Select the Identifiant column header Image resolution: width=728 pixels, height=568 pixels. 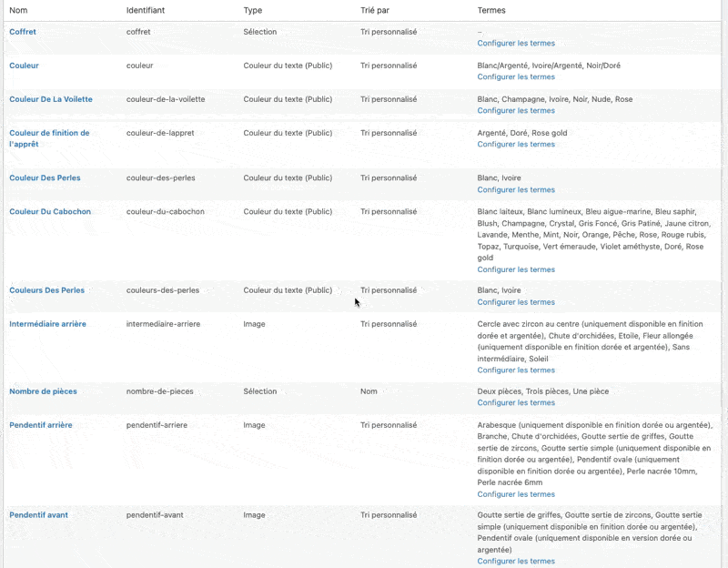146,10
